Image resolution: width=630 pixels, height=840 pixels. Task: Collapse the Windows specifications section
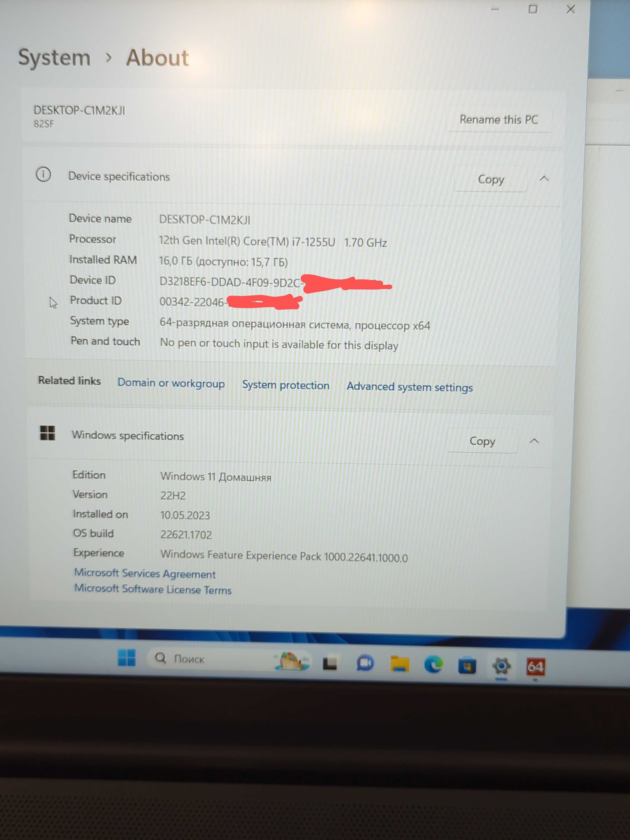click(534, 441)
